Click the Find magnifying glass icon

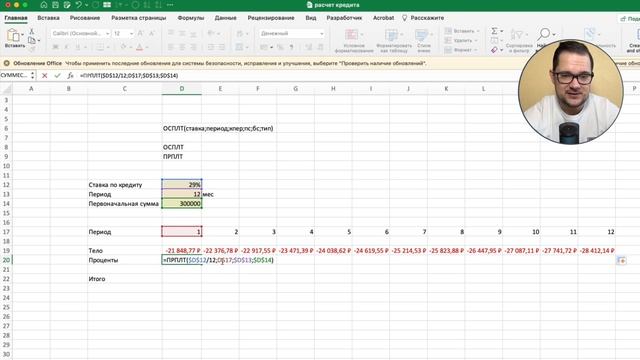(544, 35)
